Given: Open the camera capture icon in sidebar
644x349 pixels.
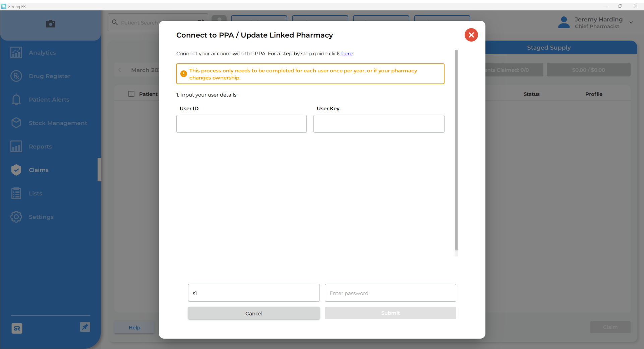Looking at the screenshot, I should point(50,23).
